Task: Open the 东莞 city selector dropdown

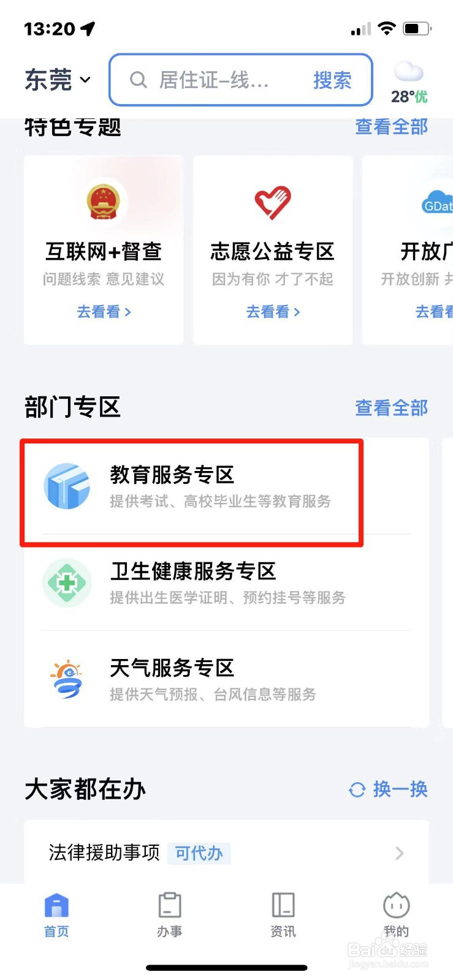Action: click(x=58, y=80)
